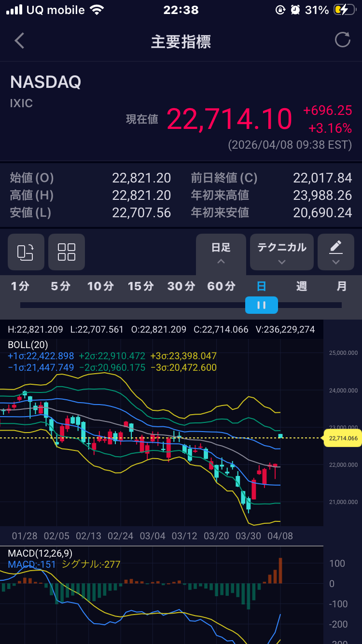Select the 30分 interval button
Image resolution: width=362 pixels, height=644 pixels.
(181, 286)
